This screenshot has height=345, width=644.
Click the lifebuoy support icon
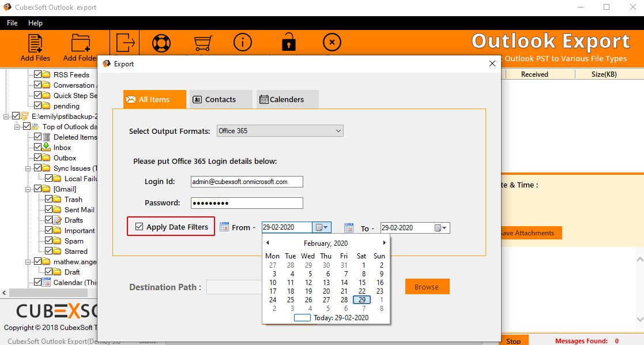(161, 43)
